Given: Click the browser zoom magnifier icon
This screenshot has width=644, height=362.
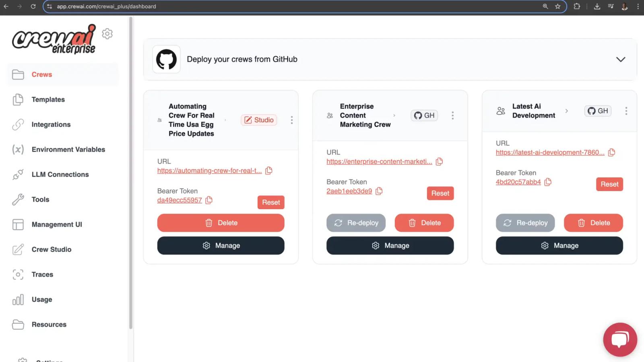Looking at the screenshot, I should click(x=545, y=6).
